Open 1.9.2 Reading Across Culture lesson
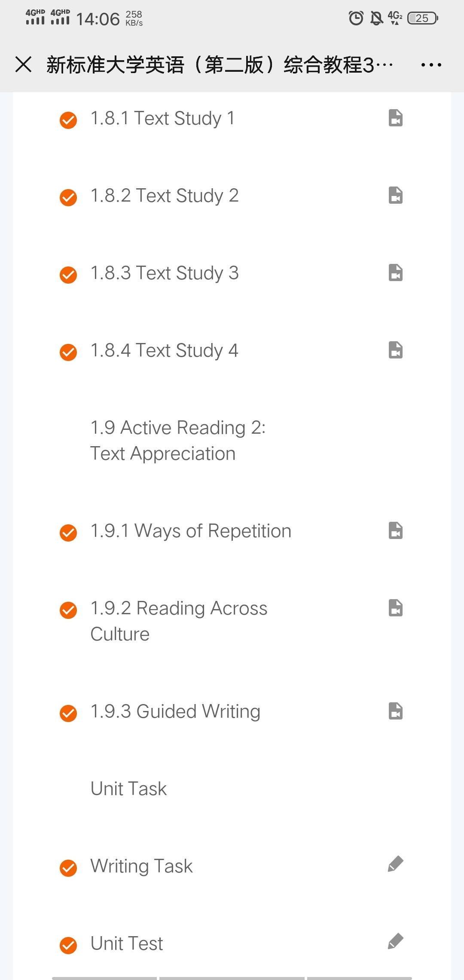The height and width of the screenshot is (980, 464). point(179,621)
